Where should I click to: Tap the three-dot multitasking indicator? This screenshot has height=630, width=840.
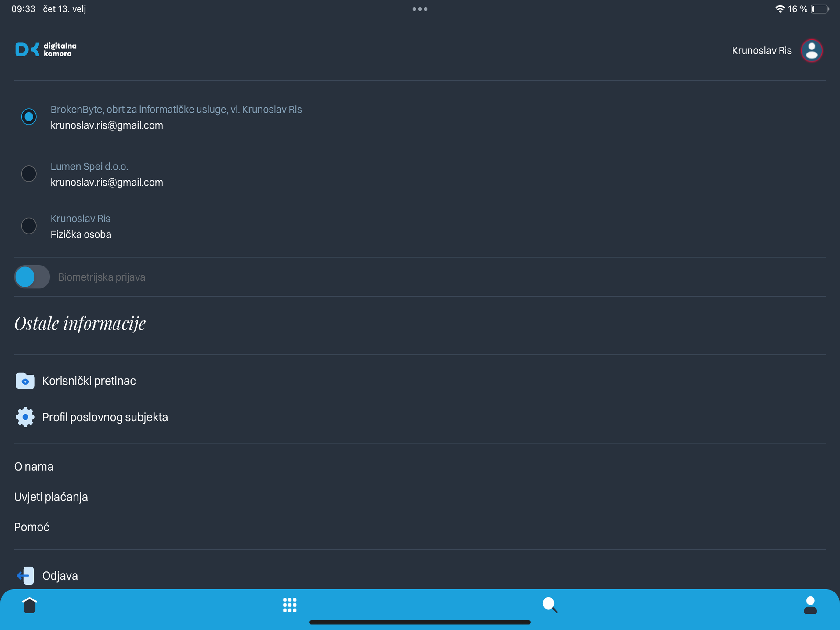click(420, 9)
